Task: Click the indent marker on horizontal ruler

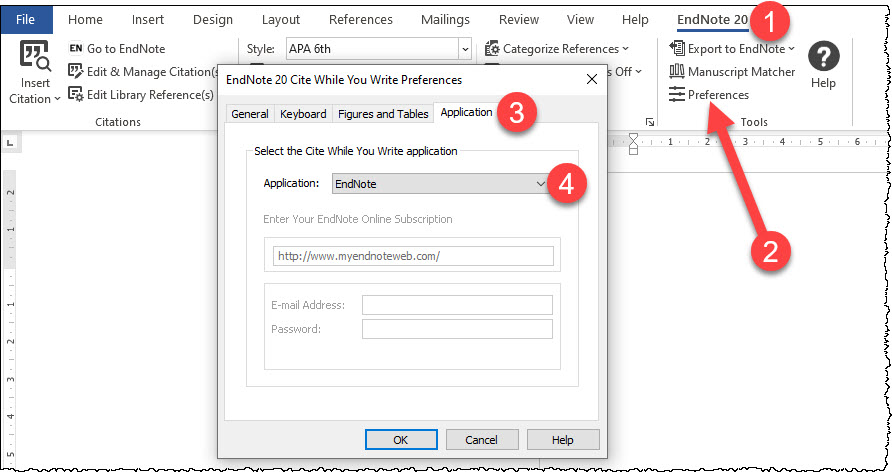Action: tap(632, 145)
